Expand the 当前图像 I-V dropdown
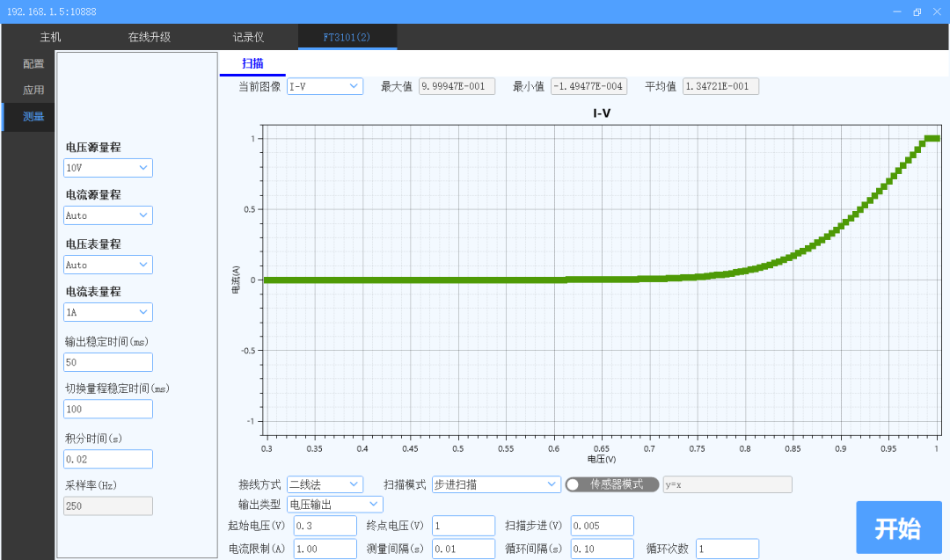Viewport: 950px width, 560px height. click(x=325, y=86)
